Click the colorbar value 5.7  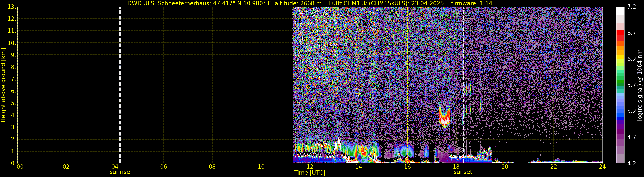pos(632,85)
